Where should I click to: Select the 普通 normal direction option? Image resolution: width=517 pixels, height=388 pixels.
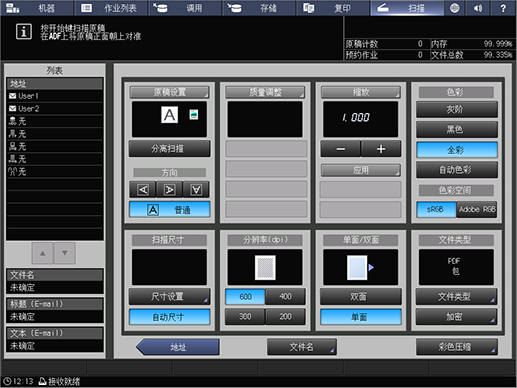169,210
